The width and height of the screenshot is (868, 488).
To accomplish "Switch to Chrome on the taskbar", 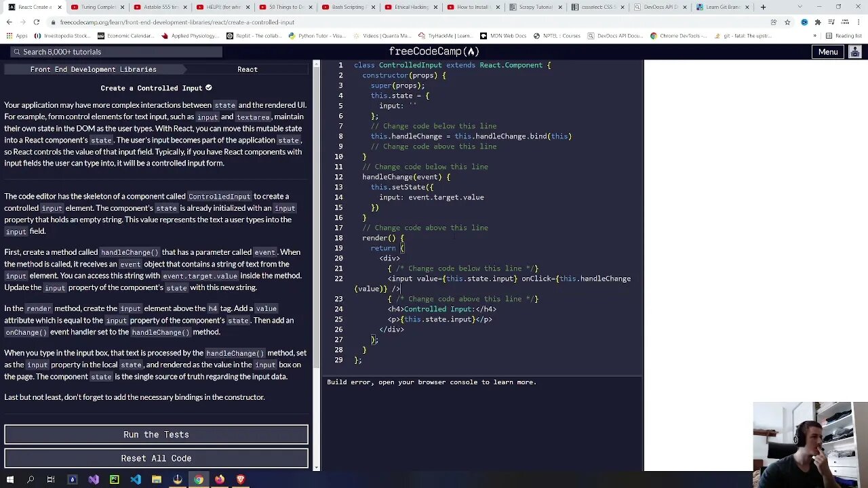I will click(x=199, y=479).
